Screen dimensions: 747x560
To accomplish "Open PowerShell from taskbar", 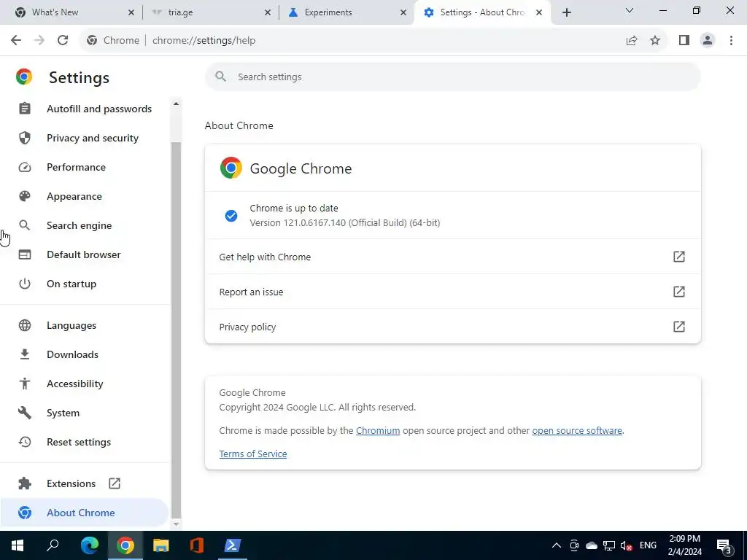I will (x=233, y=545).
